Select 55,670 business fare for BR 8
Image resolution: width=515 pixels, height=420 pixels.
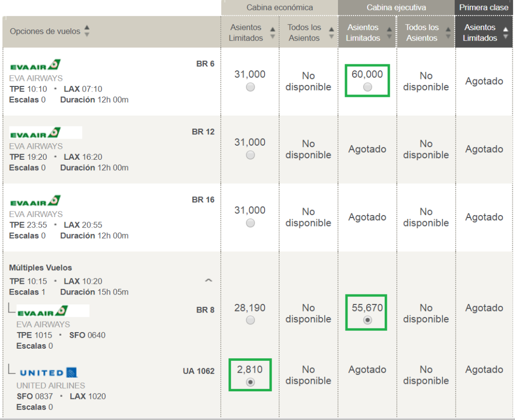click(368, 320)
